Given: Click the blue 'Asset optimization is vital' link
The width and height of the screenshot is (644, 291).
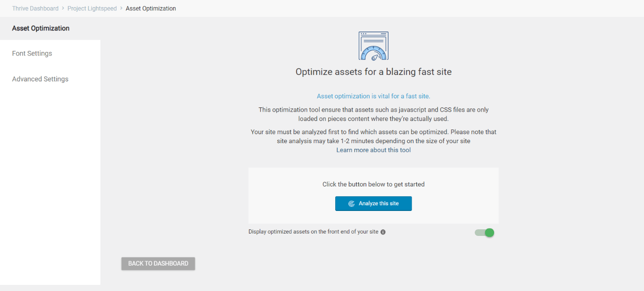Looking at the screenshot, I should click(373, 96).
